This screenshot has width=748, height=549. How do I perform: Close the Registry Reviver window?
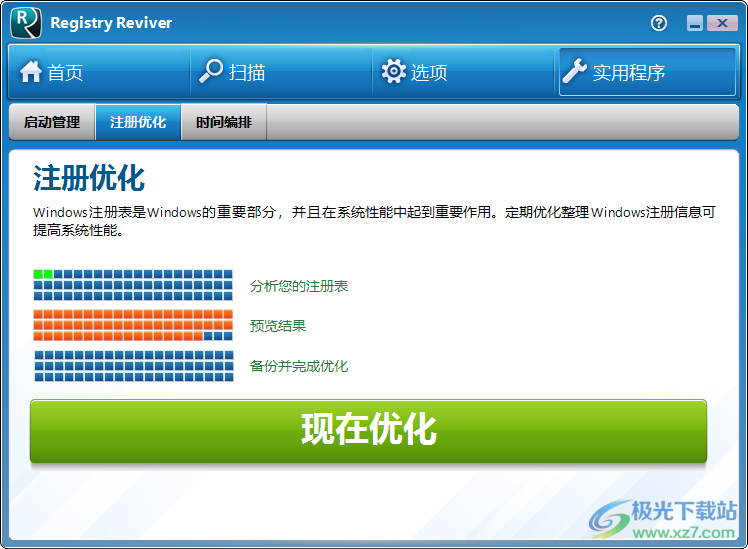(722, 23)
